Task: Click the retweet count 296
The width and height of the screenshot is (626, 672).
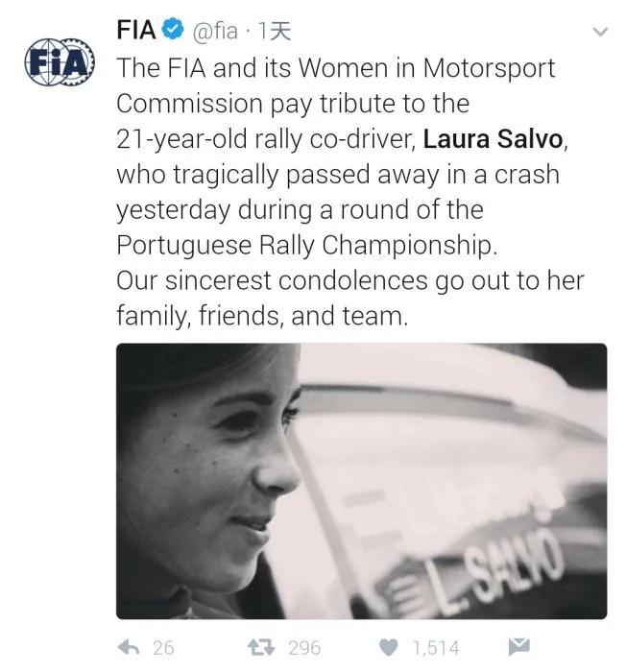Action: pyautogui.click(x=304, y=648)
